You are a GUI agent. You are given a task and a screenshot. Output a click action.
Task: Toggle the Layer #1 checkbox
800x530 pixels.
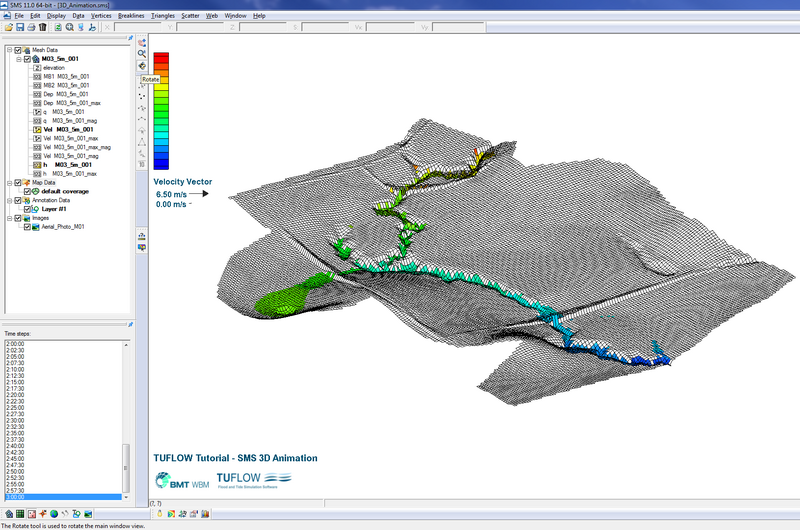pos(27,209)
